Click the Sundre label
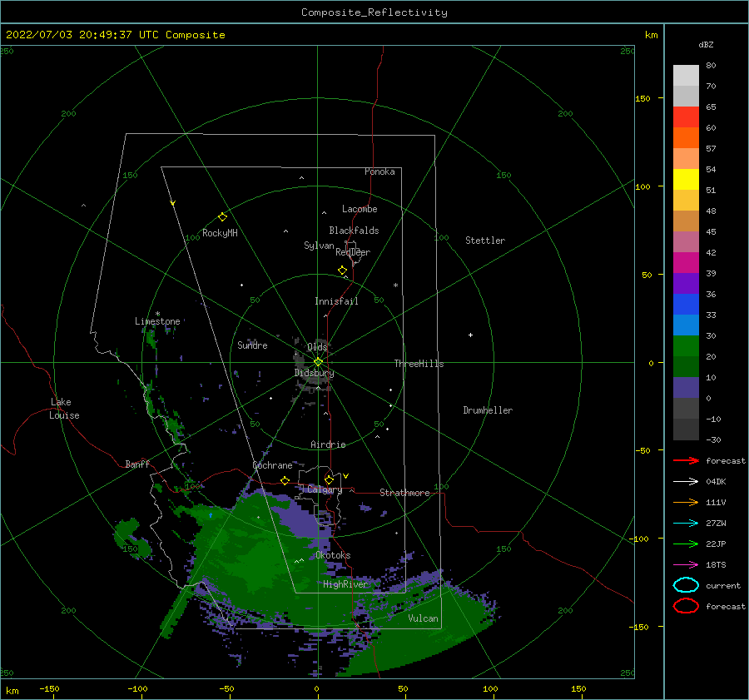The width and height of the screenshot is (749, 700). [x=252, y=345]
